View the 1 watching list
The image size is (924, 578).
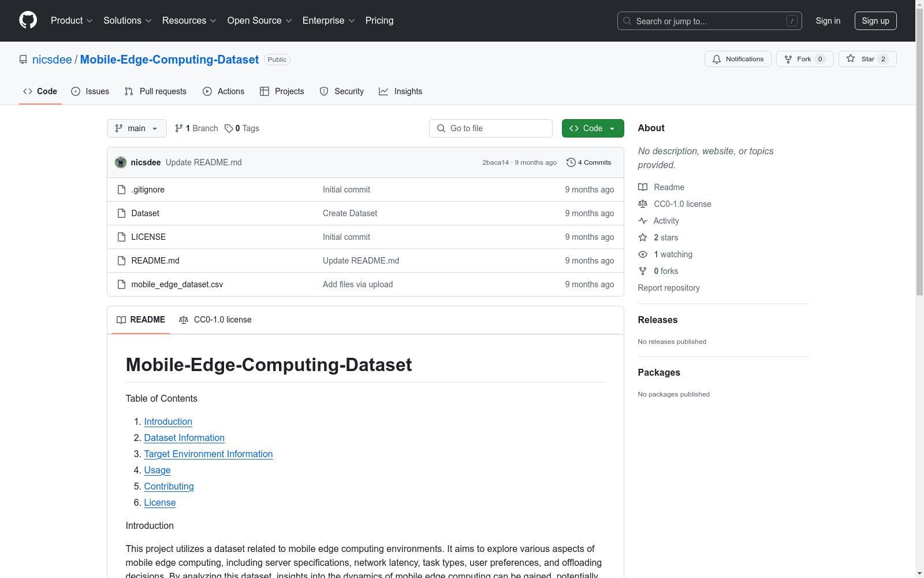coord(665,254)
